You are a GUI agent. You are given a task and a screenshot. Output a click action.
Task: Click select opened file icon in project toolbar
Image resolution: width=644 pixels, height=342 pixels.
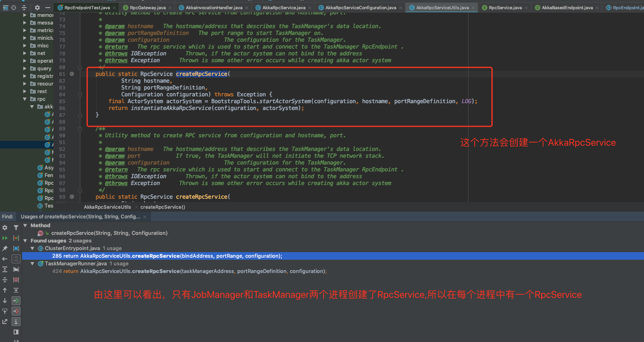(x=5, y=8)
